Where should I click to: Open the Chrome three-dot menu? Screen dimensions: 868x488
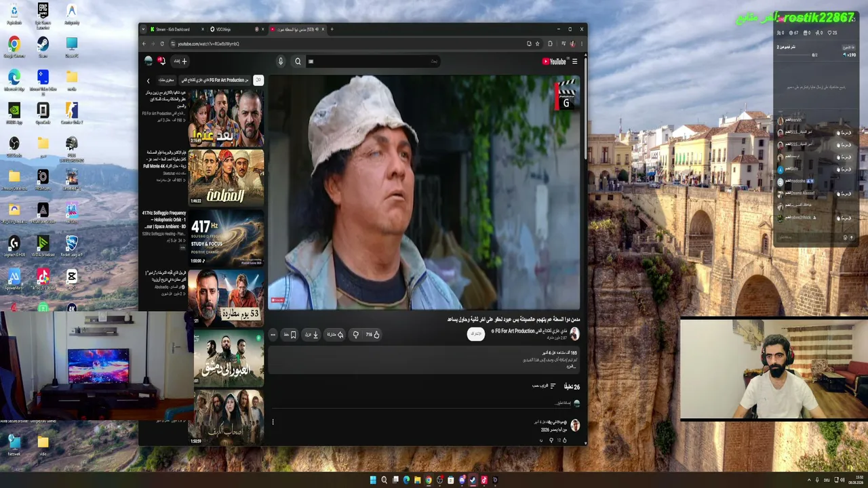pyautogui.click(x=581, y=44)
